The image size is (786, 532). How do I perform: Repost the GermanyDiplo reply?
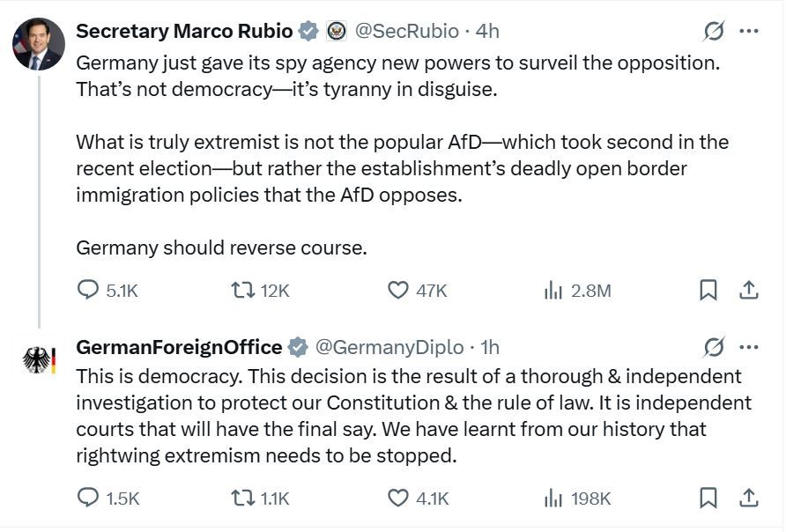pyautogui.click(x=244, y=498)
